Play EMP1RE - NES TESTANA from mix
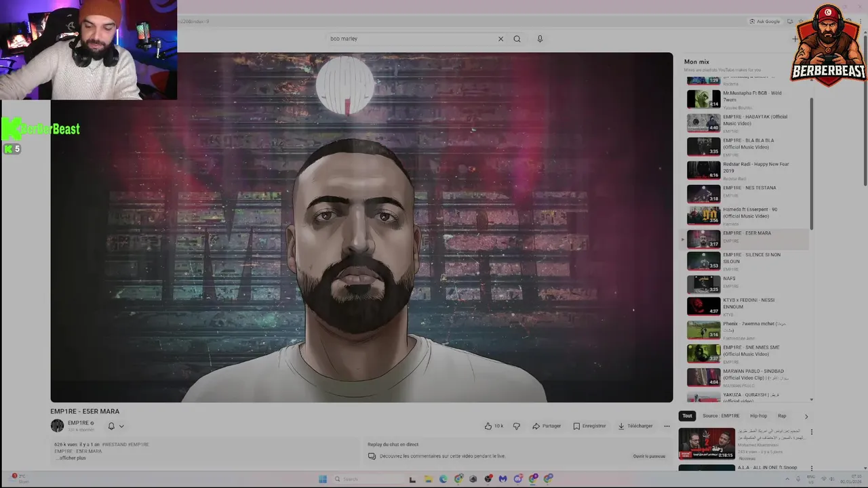 pos(746,193)
